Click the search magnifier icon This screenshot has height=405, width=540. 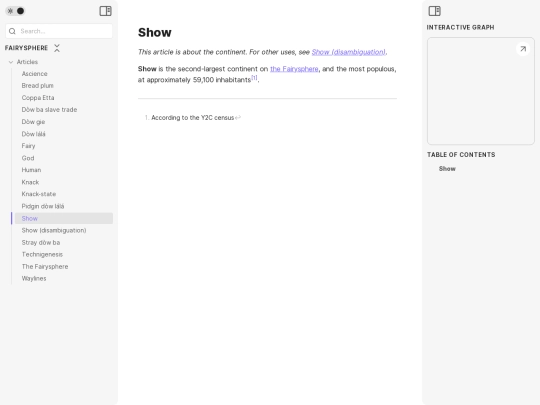tap(12, 31)
